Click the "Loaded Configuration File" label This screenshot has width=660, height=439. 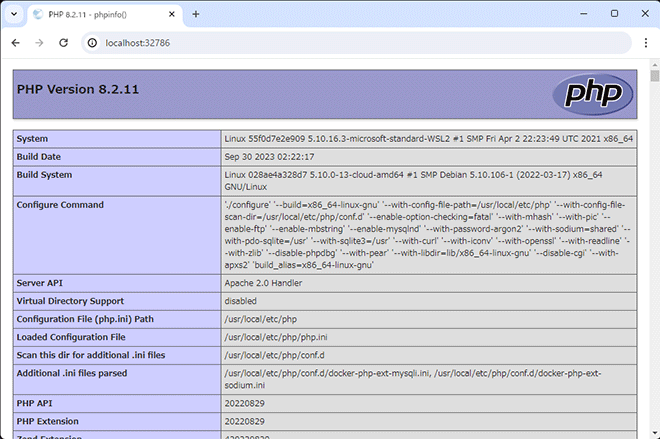coord(71,338)
